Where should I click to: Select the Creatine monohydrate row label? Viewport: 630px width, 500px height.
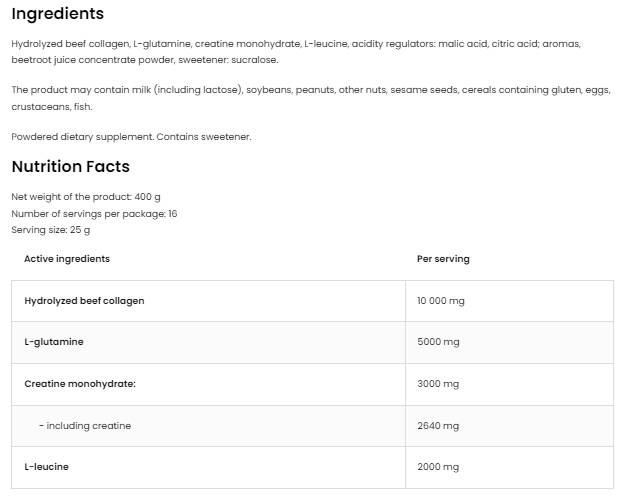tap(80, 384)
